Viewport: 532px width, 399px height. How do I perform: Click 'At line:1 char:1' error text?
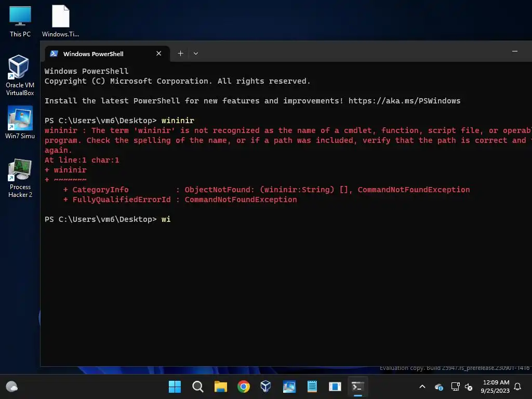82,160
